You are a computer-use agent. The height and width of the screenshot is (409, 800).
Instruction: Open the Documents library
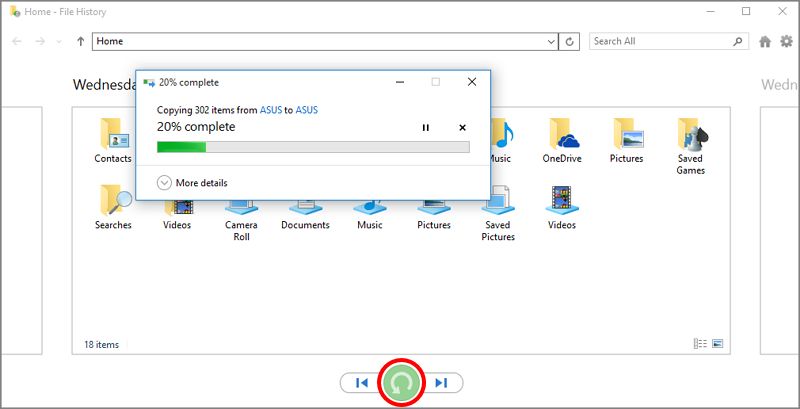point(305,215)
